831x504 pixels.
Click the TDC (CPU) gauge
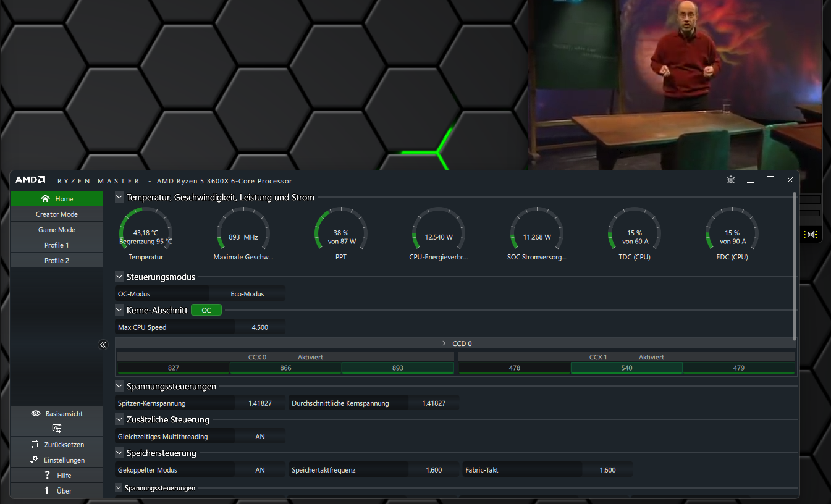click(x=634, y=233)
